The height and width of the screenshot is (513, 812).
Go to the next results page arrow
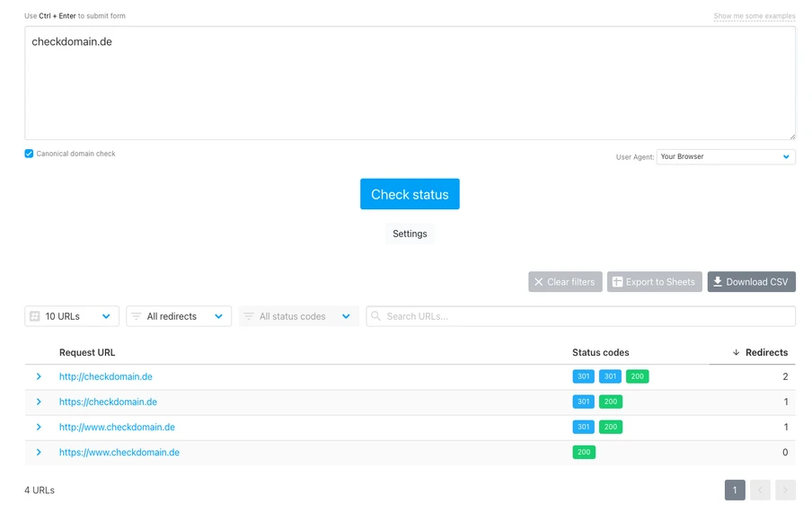(x=785, y=490)
